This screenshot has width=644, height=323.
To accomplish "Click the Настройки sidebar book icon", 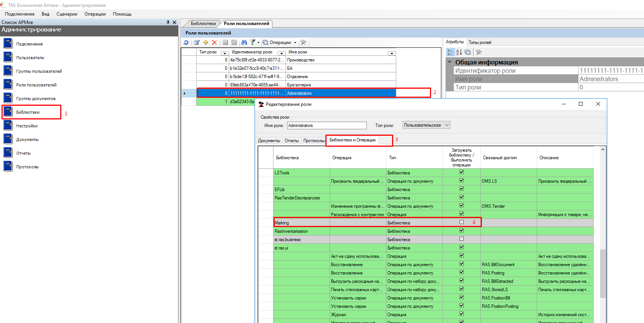I will point(8,125).
